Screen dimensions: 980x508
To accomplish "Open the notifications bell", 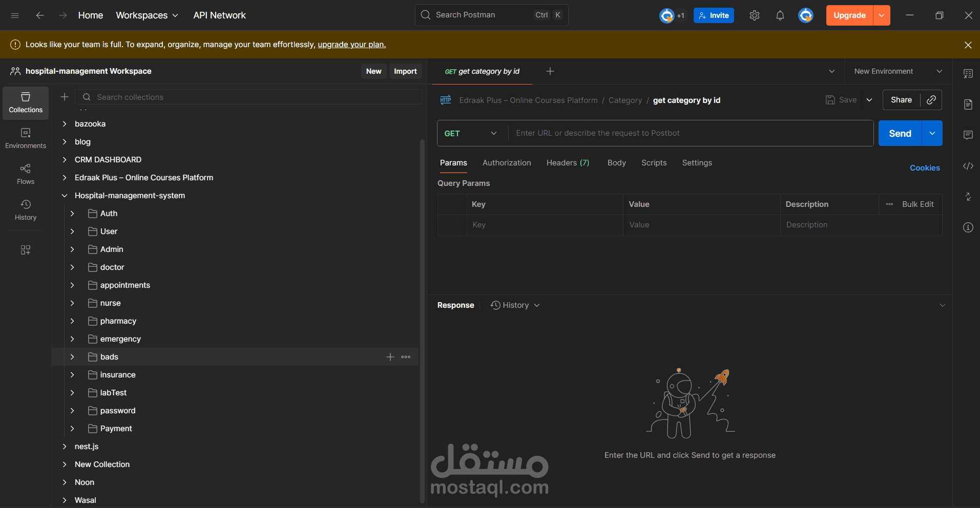I will click(780, 15).
